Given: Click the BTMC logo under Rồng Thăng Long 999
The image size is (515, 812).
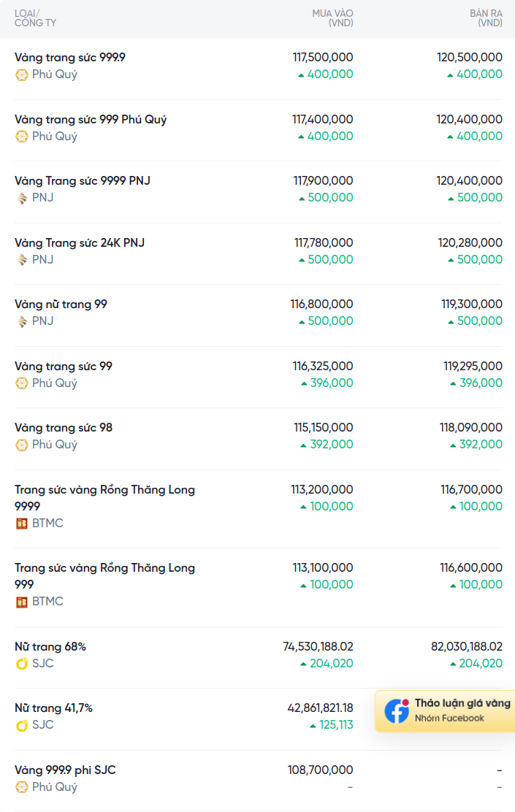Looking at the screenshot, I should tap(22, 602).
